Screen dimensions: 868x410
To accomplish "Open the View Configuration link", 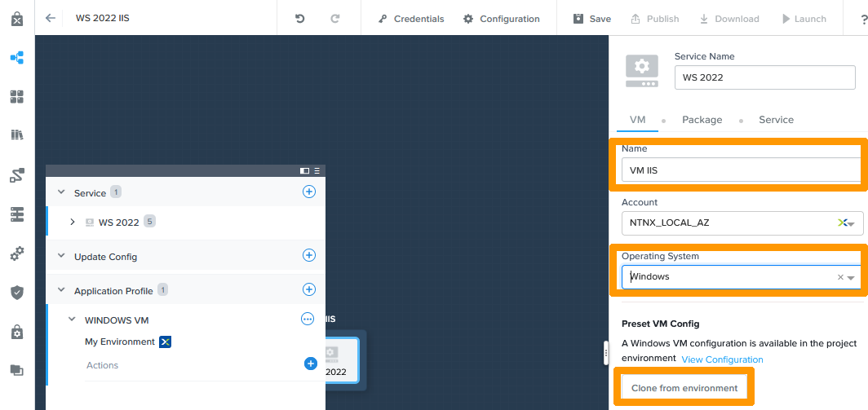I will [722, 359].
